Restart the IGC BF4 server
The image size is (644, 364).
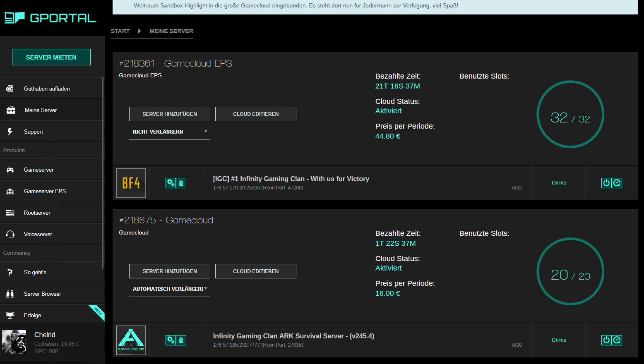tap(617, 183)
